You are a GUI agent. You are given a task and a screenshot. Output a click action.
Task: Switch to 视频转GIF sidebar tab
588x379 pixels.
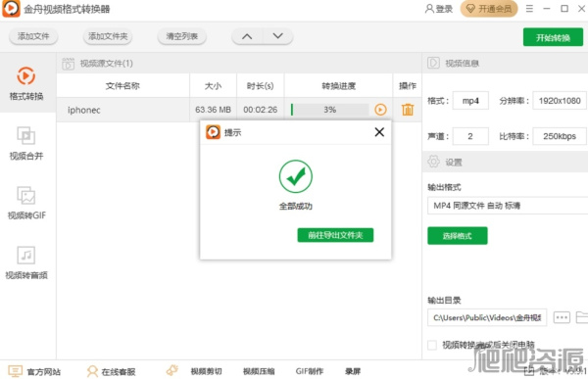[x=26, y=203]
